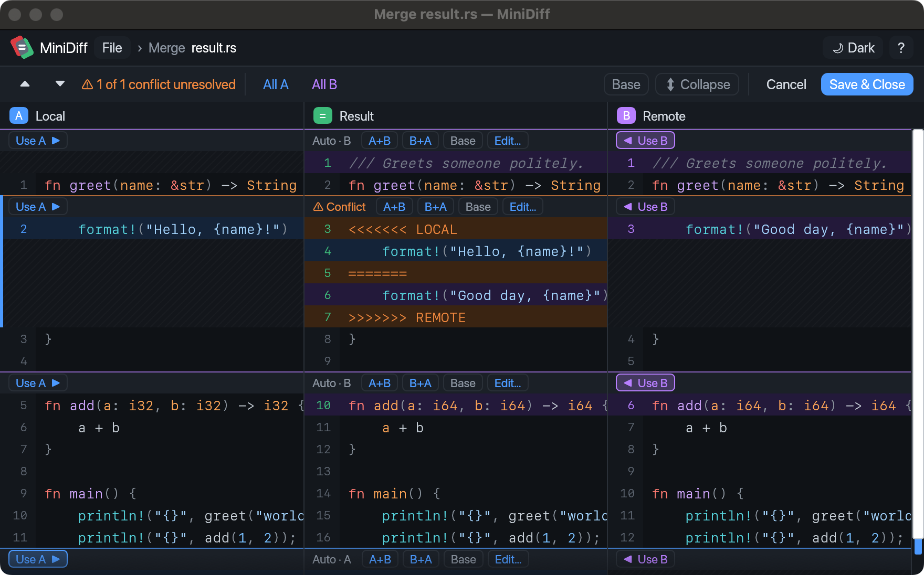The width and height of the screenshot is (924, 575).
Task: Pick Base for the Auto · A chunk
Action: (x=464, y=559)
